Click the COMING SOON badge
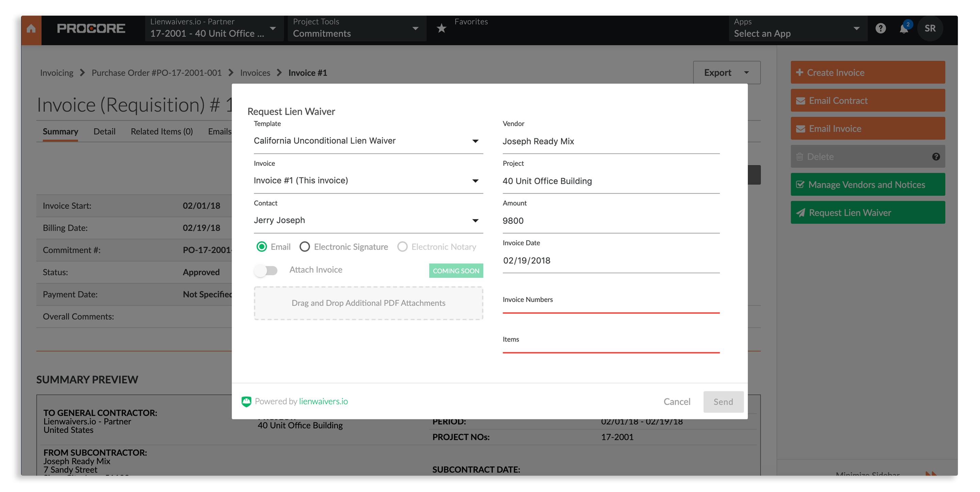Screen dimensions: 980x492 pyautogui.click(x=456, y=270)
